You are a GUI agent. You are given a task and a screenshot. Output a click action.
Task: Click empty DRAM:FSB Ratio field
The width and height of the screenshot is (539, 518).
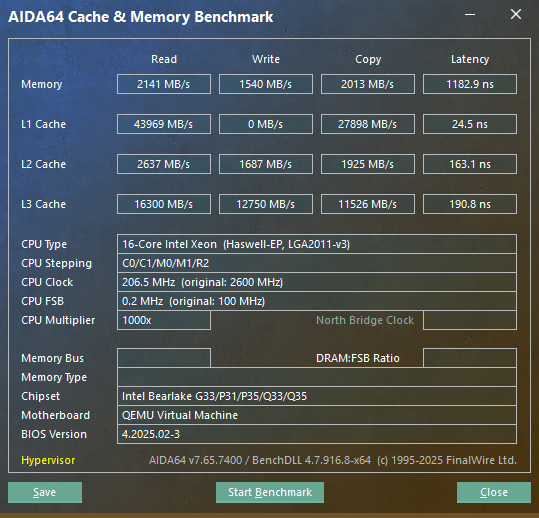(470, 358)
